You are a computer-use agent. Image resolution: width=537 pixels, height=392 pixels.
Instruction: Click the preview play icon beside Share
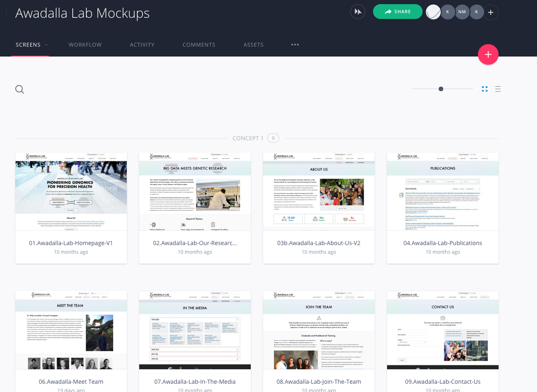tap(358, 12)
